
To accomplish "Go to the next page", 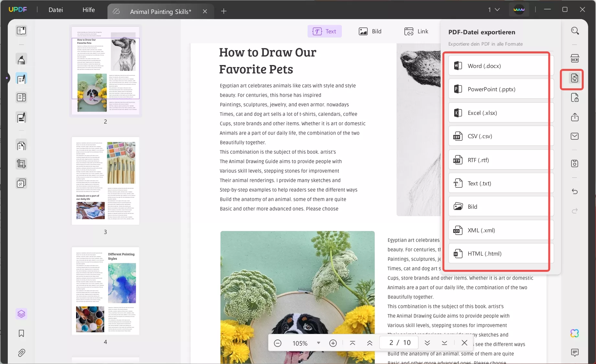I will point(427,343).
